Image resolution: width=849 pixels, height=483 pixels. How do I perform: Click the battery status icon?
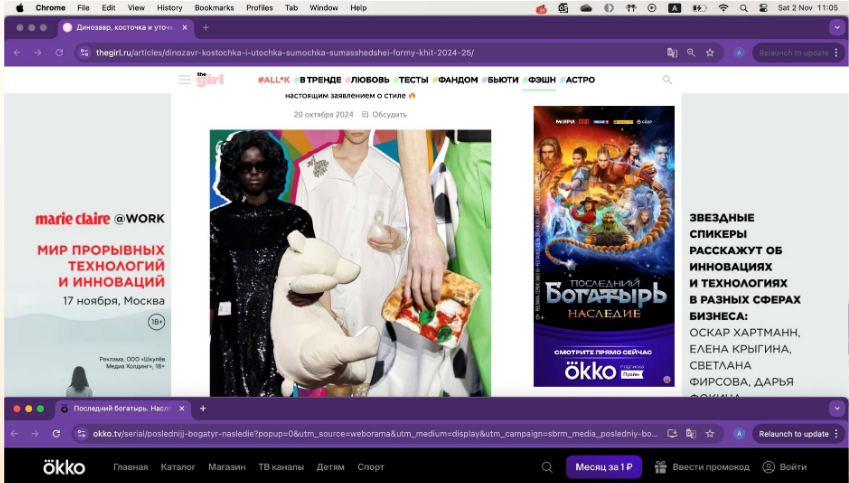point(699,8)
